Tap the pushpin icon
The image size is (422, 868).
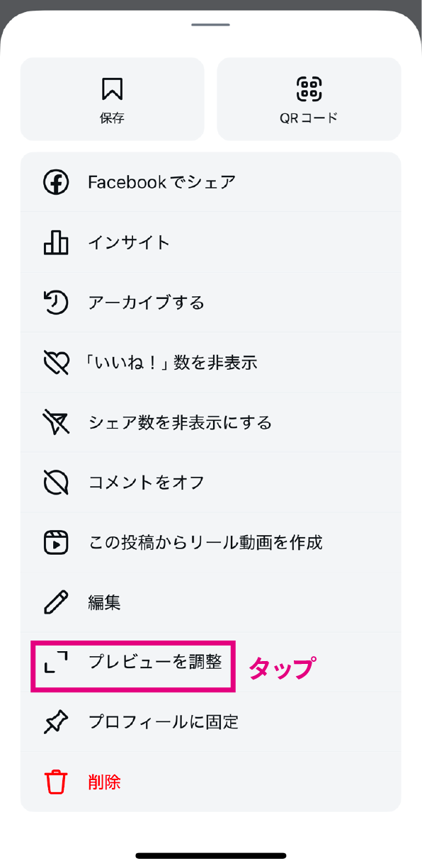coord(56,722)
